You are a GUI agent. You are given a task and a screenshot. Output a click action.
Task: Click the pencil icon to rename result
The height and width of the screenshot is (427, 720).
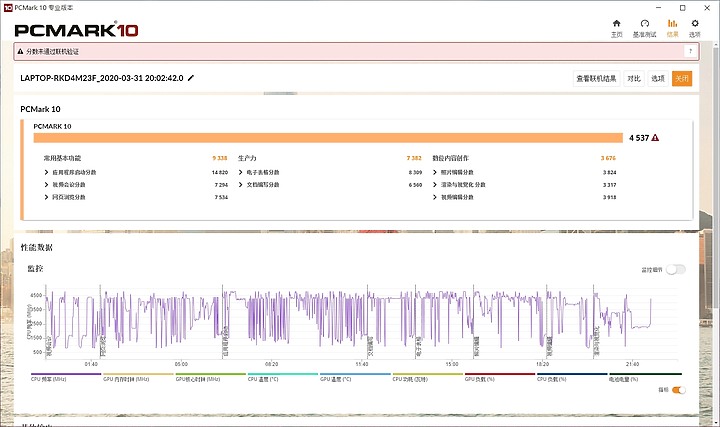[x=191, y=78]
